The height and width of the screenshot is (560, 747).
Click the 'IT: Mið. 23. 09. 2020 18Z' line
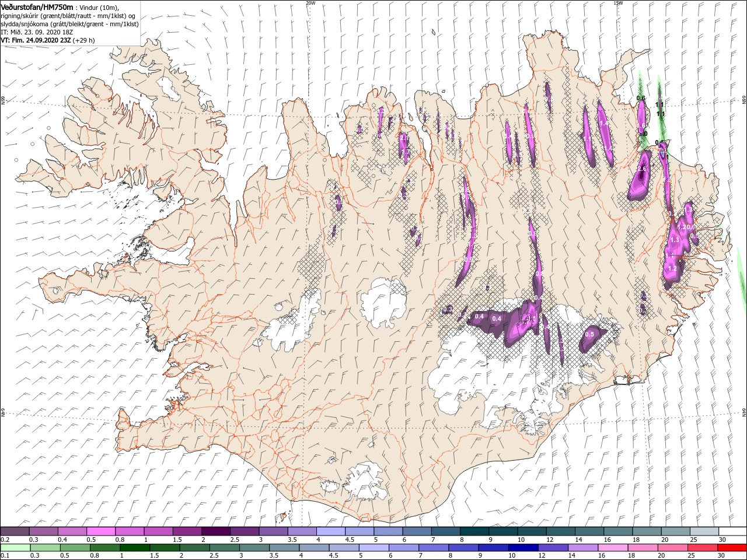[x=36, y=32]
